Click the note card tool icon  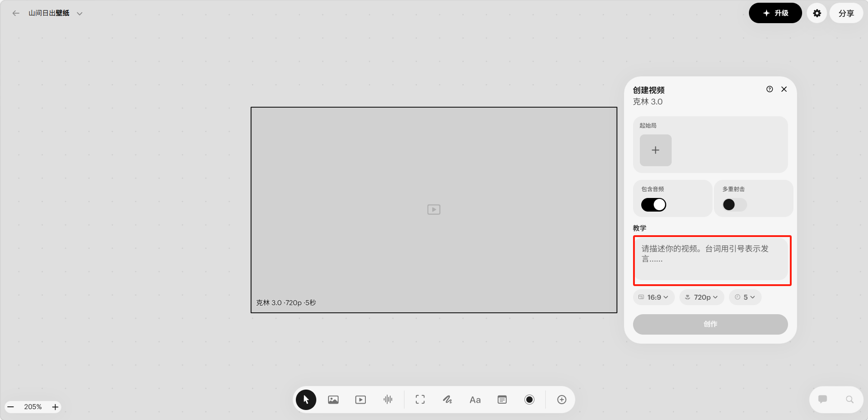pyautogui.click(x=502, y=400)
